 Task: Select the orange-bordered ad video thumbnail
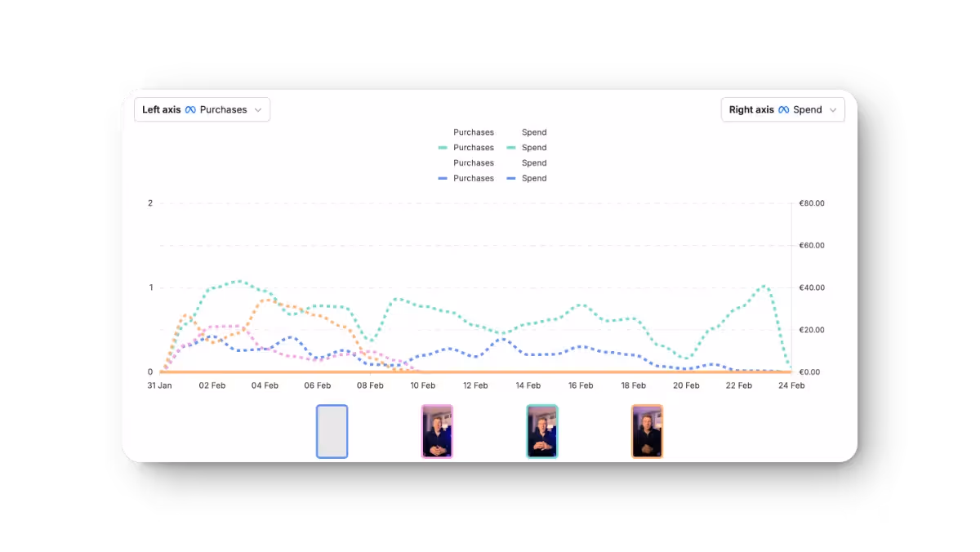pos(647,431)
